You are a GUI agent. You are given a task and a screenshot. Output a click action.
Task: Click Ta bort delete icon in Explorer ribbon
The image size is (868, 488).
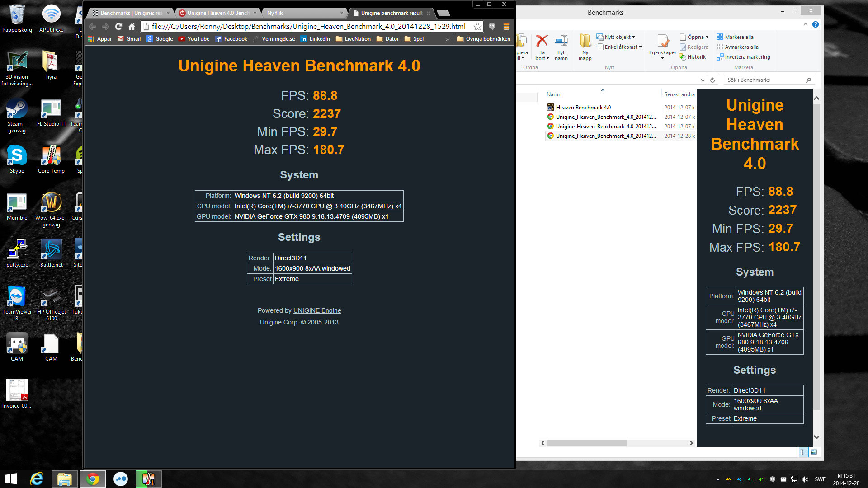(542, 47)
